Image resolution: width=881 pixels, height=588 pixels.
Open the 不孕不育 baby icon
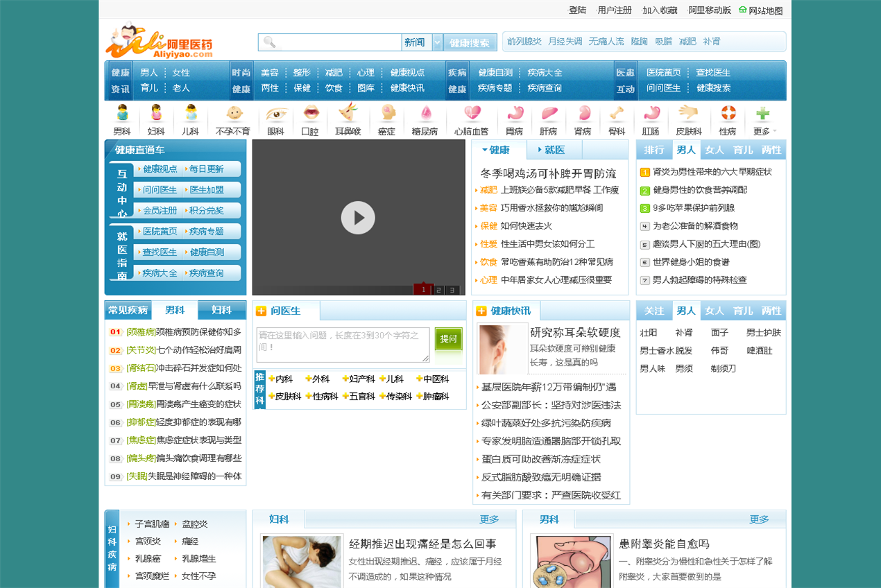[x=234, y=113]
